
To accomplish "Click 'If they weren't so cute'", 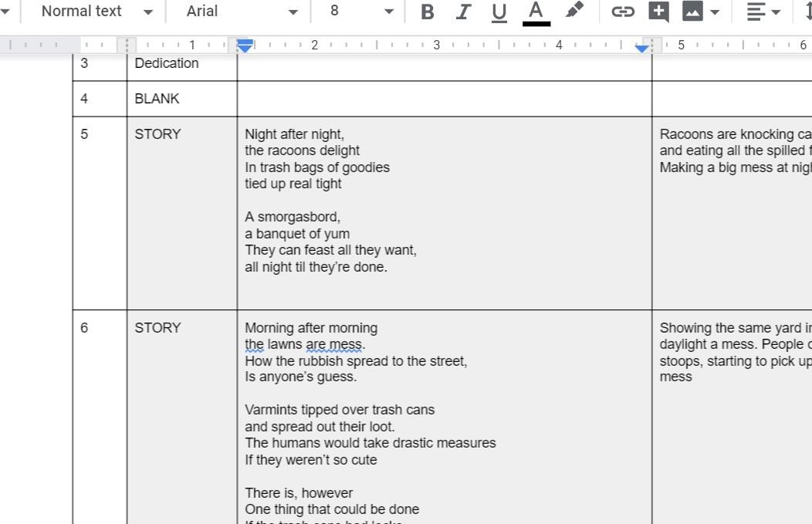I will [x=311, y=460].
